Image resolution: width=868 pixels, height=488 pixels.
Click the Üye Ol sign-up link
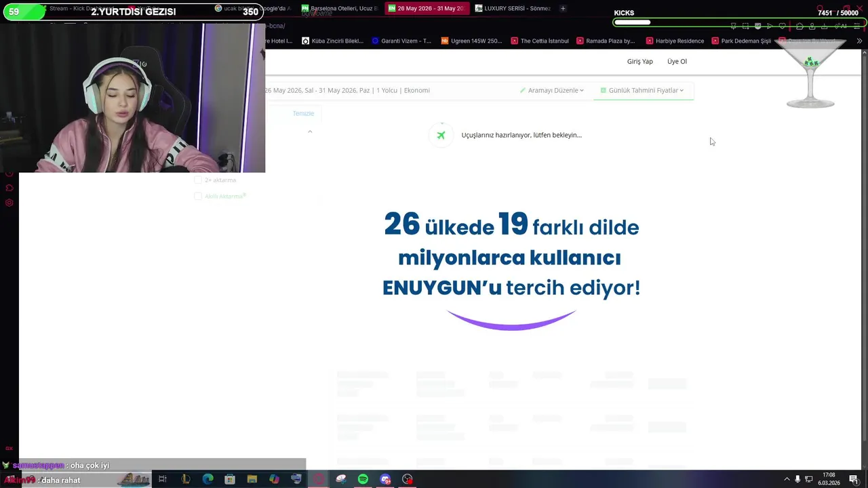tap(677, 61)
